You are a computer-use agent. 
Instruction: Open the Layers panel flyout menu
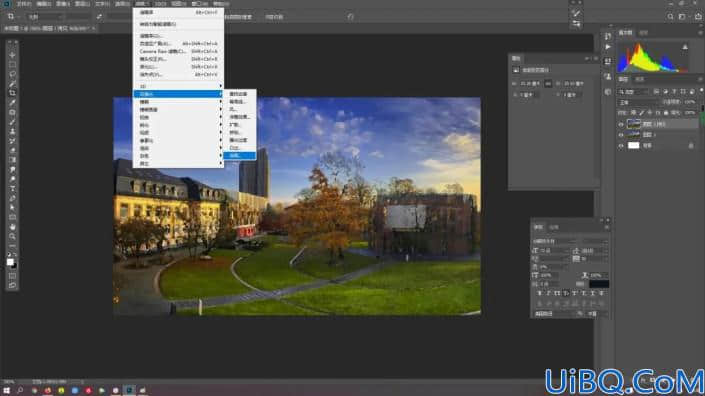click(700, 79)
